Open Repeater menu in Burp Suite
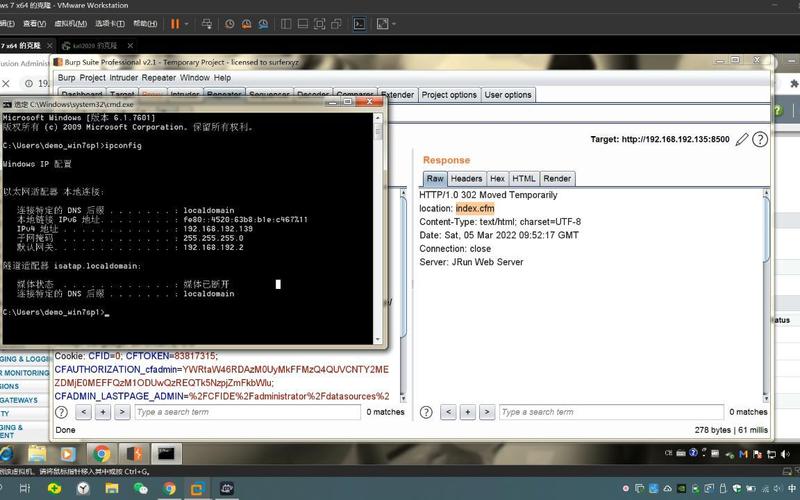The height and width of the screenshot is (500, 800). 159,78
